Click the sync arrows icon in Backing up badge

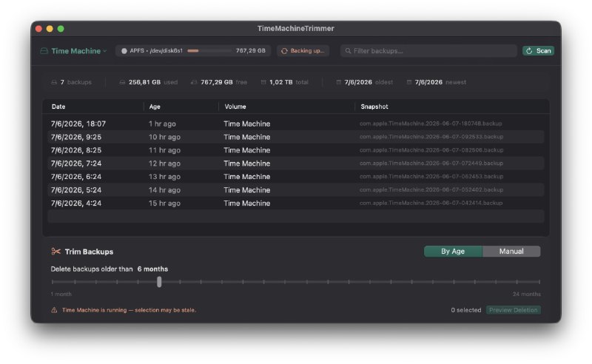[x=284, y=51]
